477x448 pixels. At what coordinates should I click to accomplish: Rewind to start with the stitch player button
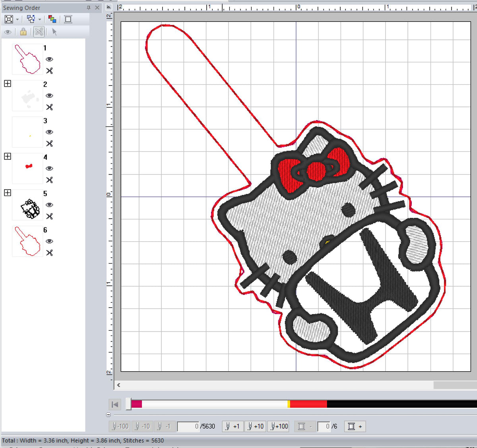coord(115,404)
